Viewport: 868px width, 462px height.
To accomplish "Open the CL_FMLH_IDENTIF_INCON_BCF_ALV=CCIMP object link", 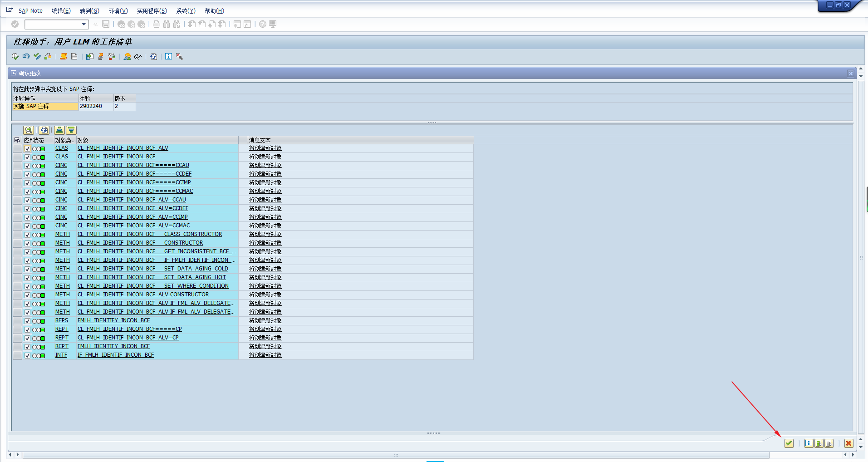I will point(132,217).
